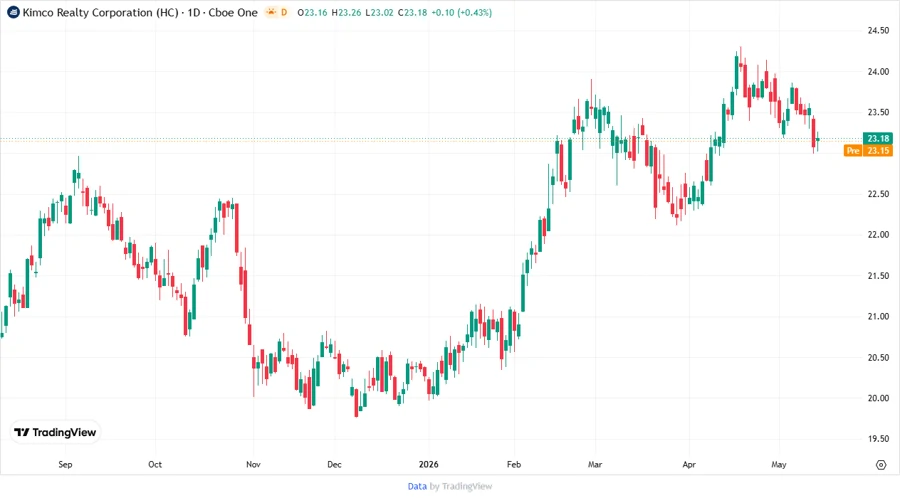This screenshot has height=498, width=900.
Task: Click the 2026 label on time axis
Action: click(428, 464)
